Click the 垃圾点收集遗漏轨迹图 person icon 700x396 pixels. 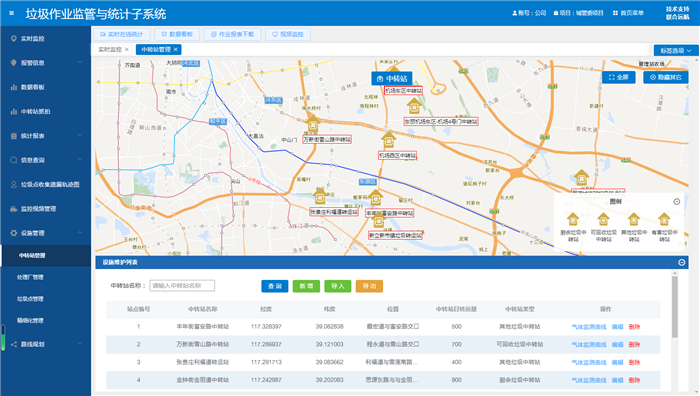(14, 184)
